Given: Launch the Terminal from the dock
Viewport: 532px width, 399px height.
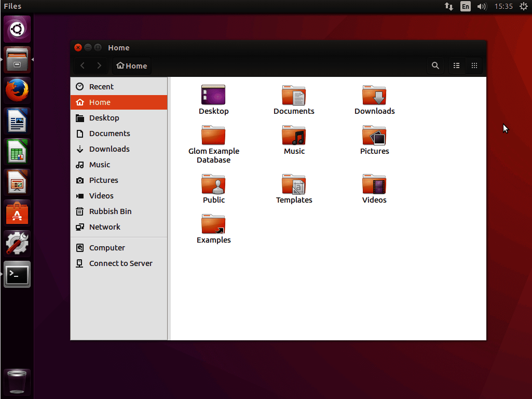Looking at the screenshot, I should pyautogui.click(x=17, y=274).
